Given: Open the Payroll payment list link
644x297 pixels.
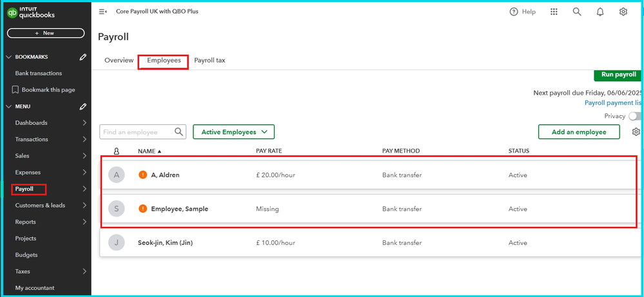Looking at the screenshot, I should pos(613,103).
